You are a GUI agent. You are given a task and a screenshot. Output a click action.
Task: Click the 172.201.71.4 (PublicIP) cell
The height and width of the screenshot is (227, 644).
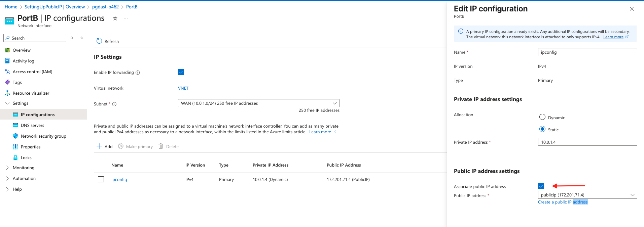(348, 180)
